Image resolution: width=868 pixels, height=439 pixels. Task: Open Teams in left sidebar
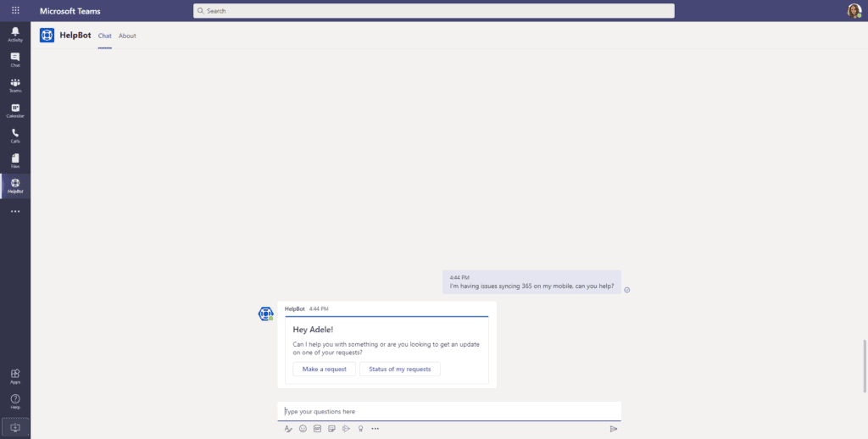click(x=15, y=86)
